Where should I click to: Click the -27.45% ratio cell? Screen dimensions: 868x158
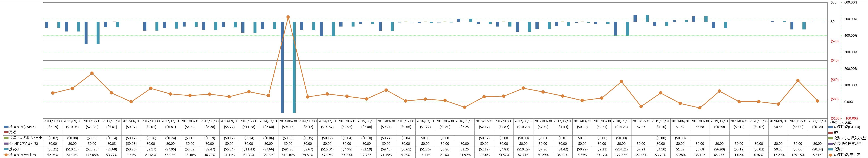pyautogui.click(x=641, y=155)
